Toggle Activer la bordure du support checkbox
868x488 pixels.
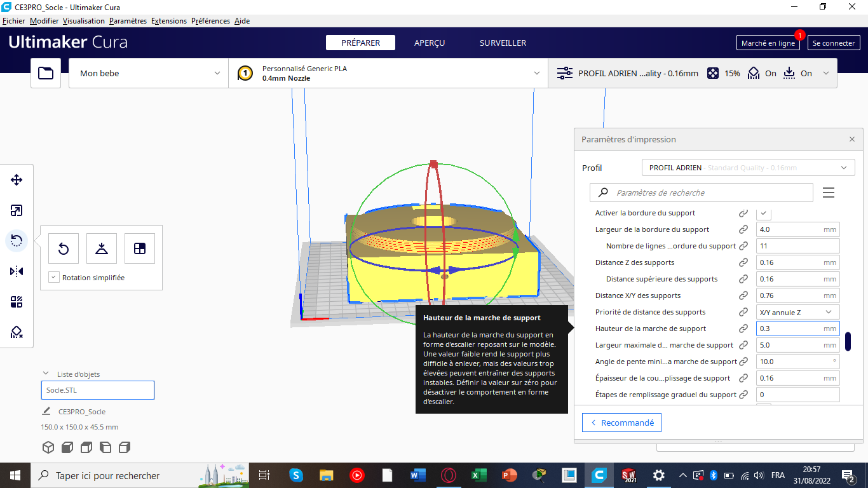coord(764,213)
